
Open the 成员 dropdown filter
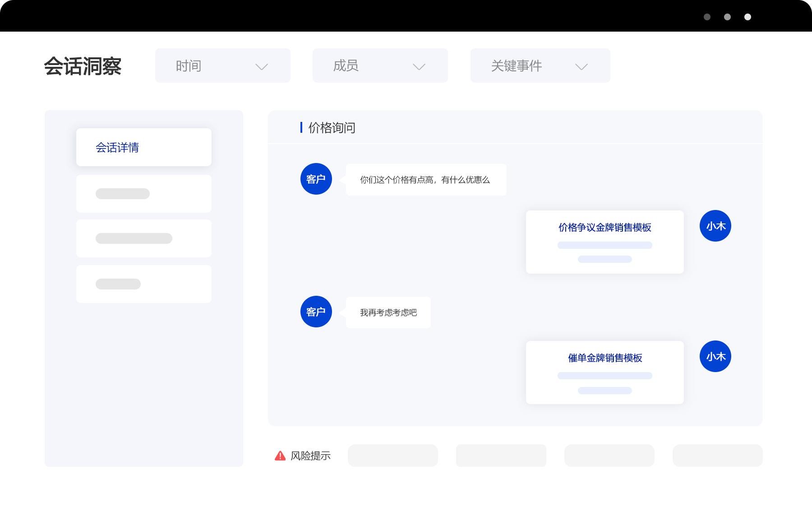pos(380,65)
